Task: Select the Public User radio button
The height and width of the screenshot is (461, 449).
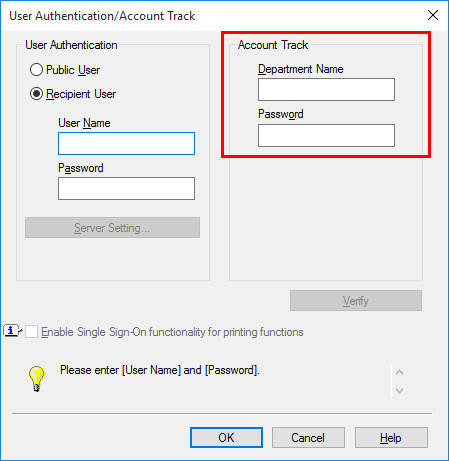Action: [36, 70]
